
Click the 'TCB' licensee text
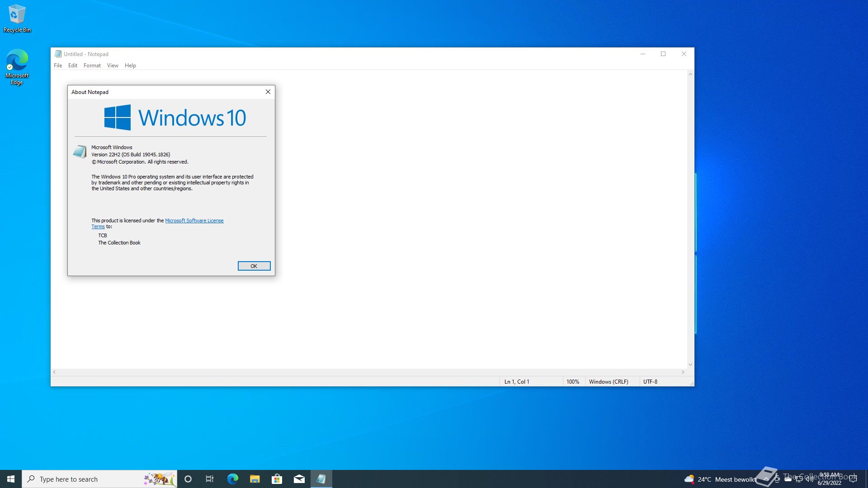coord(103,235)
